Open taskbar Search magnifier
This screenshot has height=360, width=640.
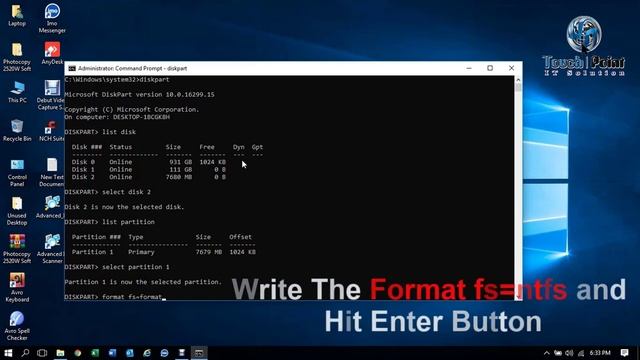click(x=25, y=353)
